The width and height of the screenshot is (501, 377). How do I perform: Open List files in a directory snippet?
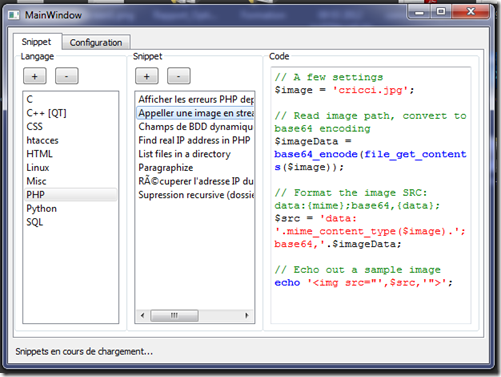[x=195, y=154]
